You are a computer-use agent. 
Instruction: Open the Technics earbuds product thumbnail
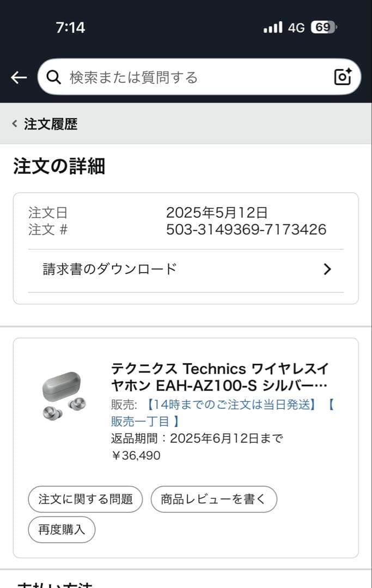click(x=64, y=396)
